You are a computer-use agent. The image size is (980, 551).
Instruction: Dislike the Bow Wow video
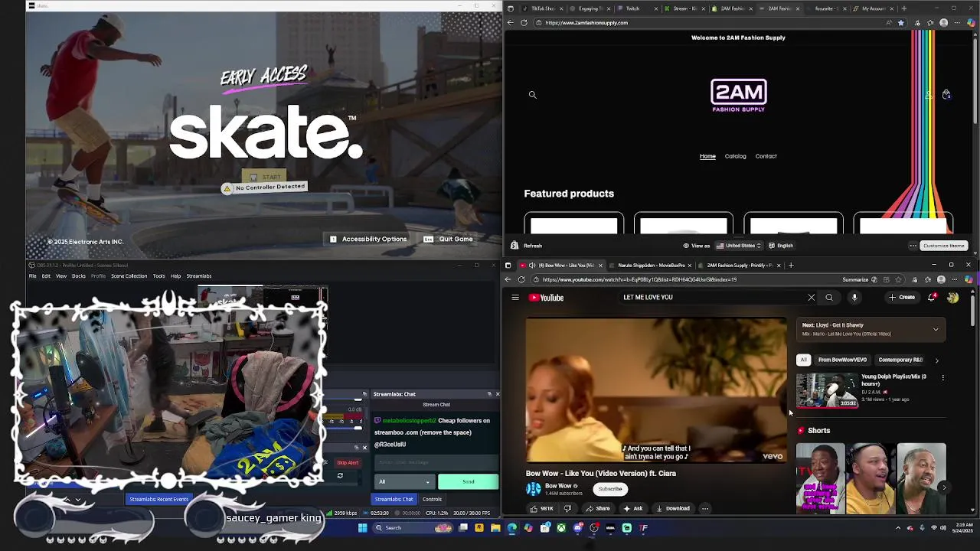point(567,509)
